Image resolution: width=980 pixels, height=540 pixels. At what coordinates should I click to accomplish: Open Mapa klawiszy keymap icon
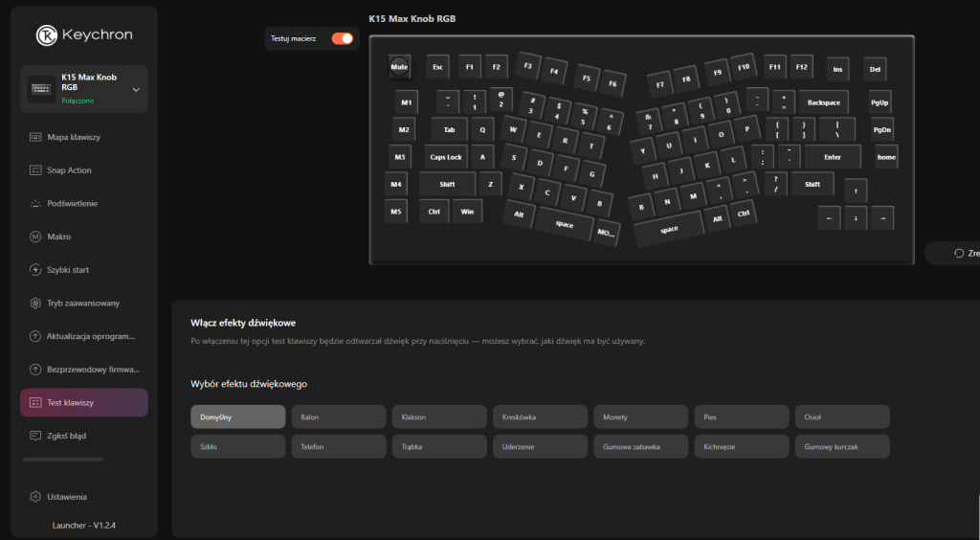pos(35,137)
